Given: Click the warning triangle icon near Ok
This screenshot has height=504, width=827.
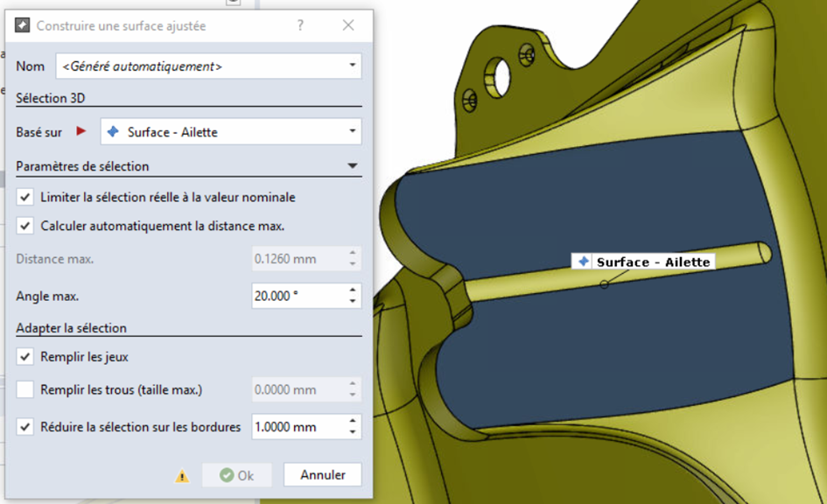Looking at the screenshot, I should click(182, 476).
